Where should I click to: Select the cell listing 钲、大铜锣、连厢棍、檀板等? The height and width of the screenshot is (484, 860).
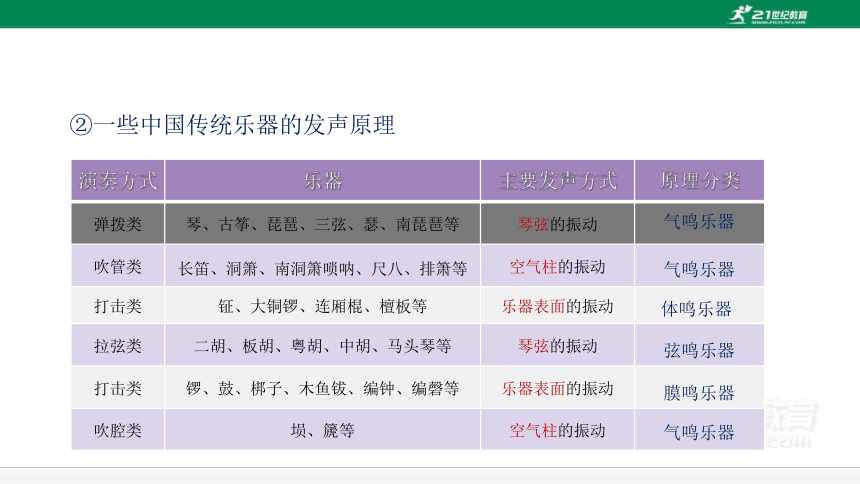pos(322,306)
